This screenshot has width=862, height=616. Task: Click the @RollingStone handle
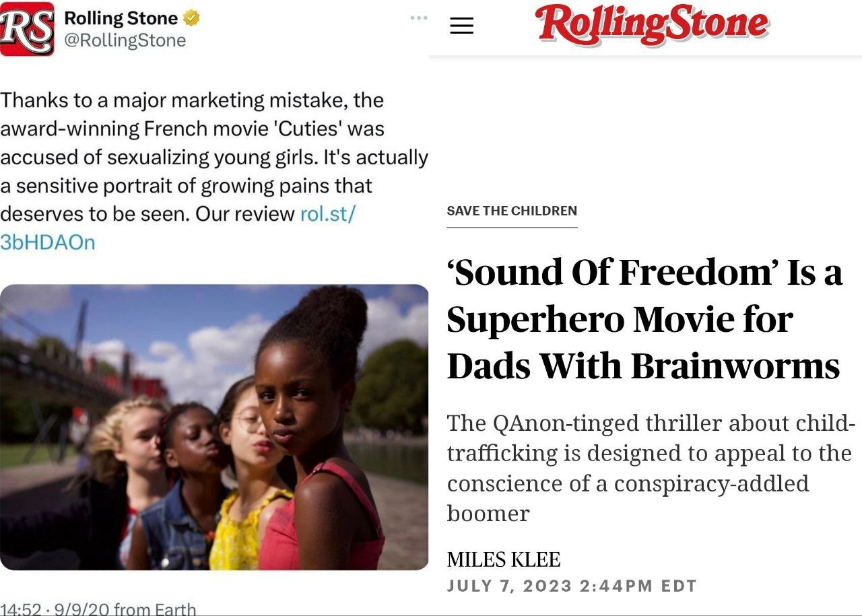pos(125,40)
